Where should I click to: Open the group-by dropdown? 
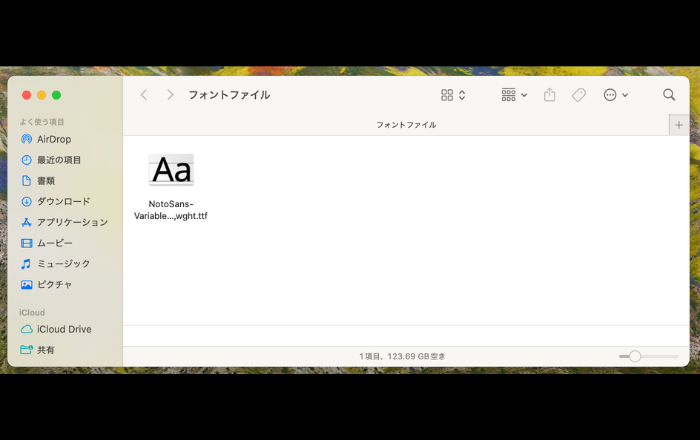pyautogui.click(x=514, y=95)
